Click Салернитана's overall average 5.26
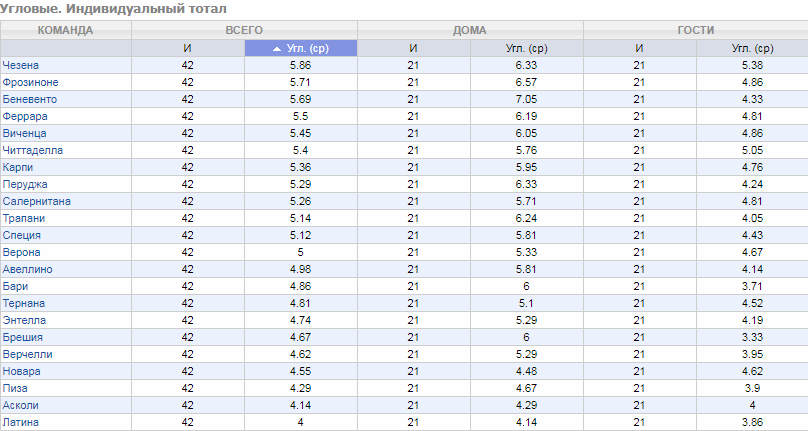This screenshot has width=808, height=431. tap(300, 201)
